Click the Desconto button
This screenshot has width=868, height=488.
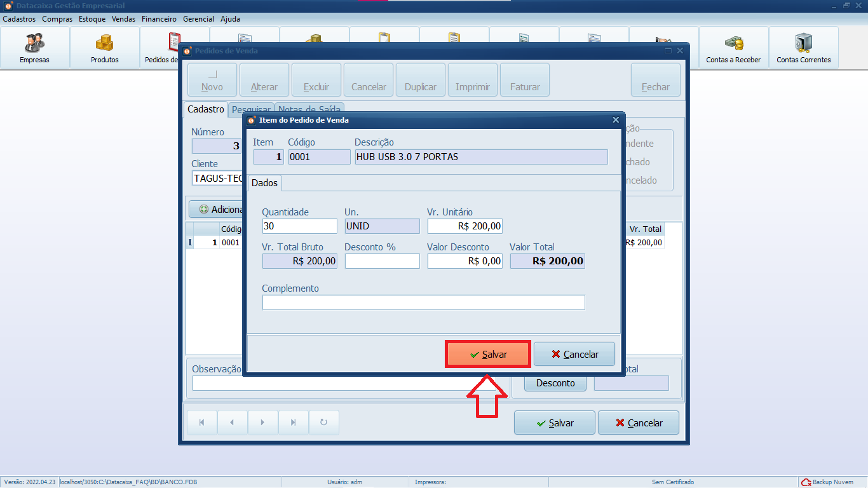555,383
